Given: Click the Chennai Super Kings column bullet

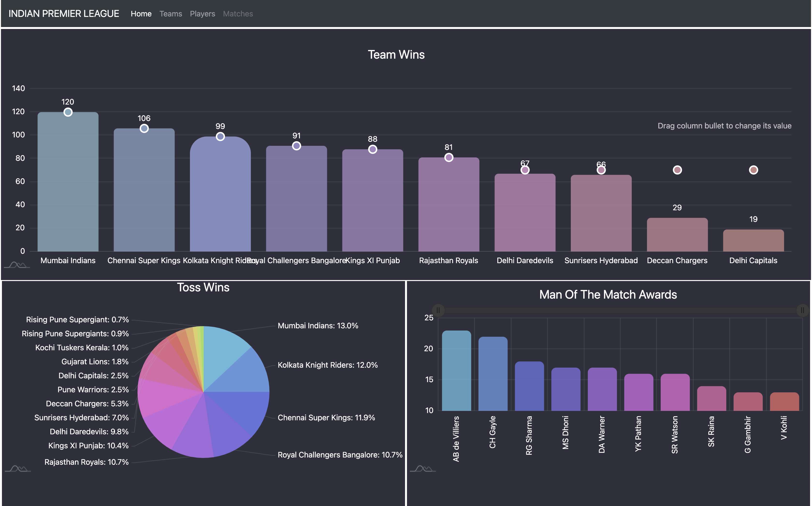Looking at the screenshot, I should [x=144, y=128].
